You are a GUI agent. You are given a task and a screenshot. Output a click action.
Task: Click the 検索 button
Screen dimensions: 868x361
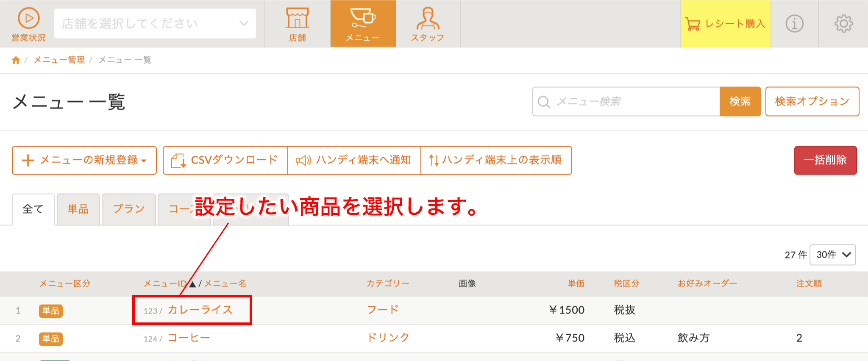[740, 101]
